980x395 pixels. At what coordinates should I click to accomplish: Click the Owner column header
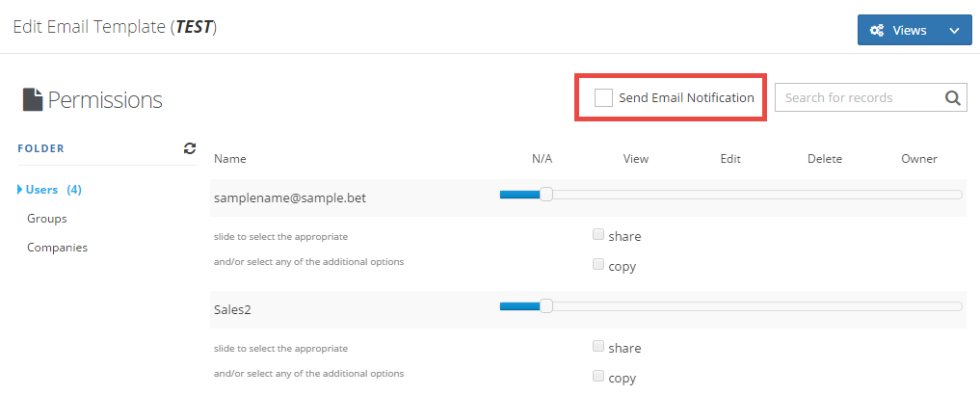918,159
